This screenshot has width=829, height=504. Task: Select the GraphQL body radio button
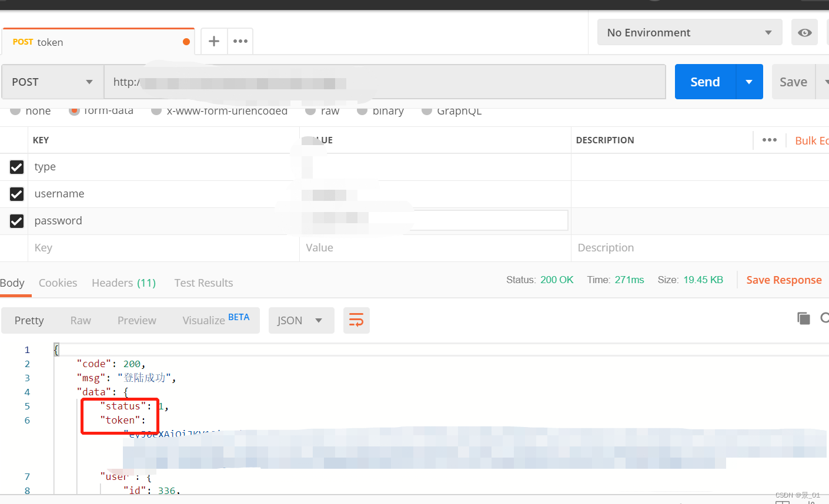click(427, 110)
